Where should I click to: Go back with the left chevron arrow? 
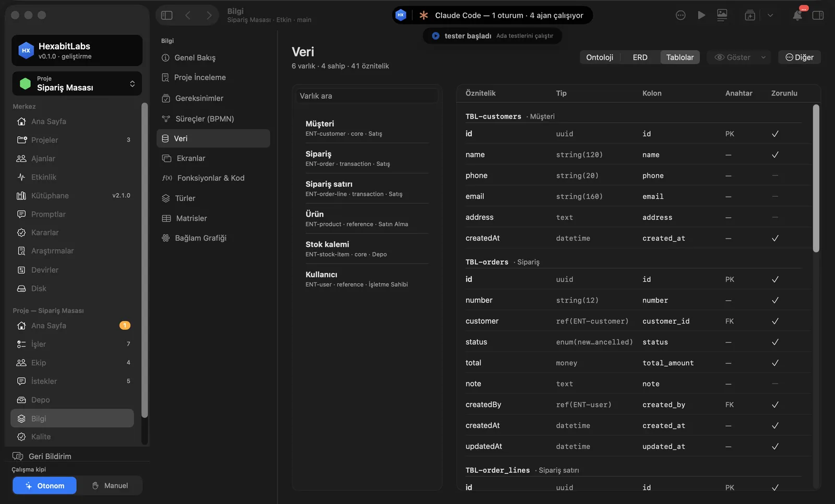[188, 15]
